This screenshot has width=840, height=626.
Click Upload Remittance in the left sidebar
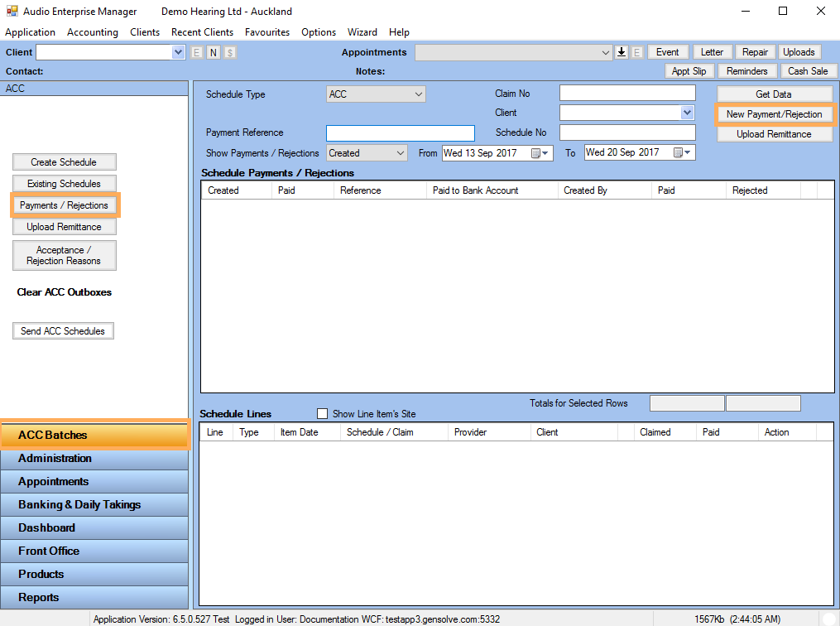click(x=65, y=227)
